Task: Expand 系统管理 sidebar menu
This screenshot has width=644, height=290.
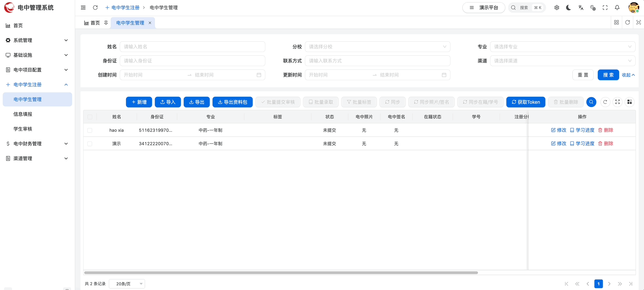Action: click(37, 40)
